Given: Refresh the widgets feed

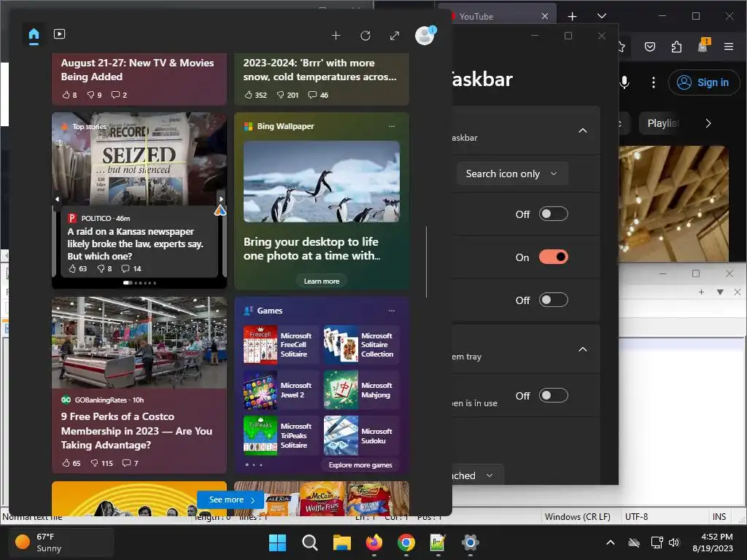Looking at the screenshot, I should [x=365, y=36].
